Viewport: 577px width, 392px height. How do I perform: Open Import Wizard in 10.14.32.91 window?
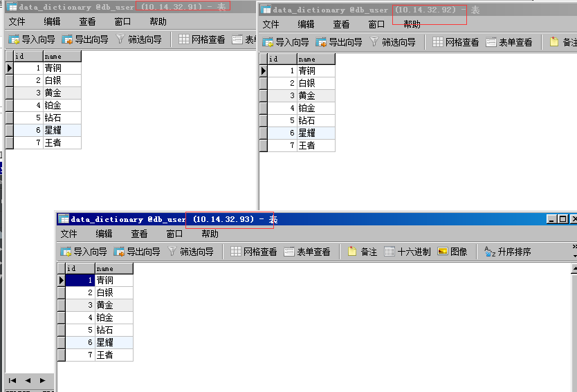pos(32,39)
